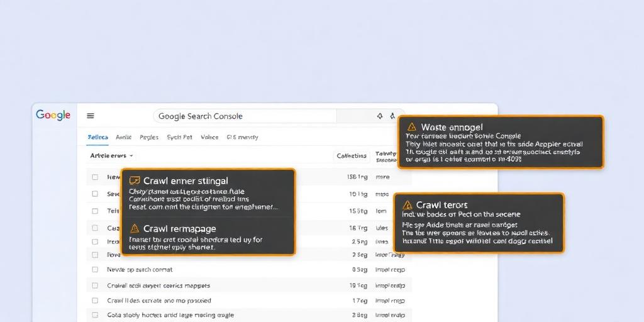Check the box for "Gota stobfy" row
Viewport: 644px width, 322px height.
pyautogui.click(x=96, y=316)
